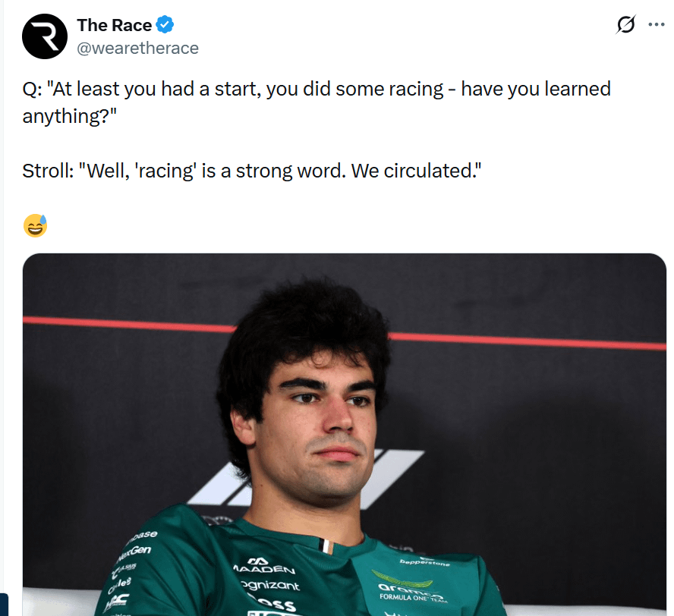Click the Aston Martin wings logo on shirt
Image resolution: width=674 pixels, height=616 pixels.
[x=402, y=578]
